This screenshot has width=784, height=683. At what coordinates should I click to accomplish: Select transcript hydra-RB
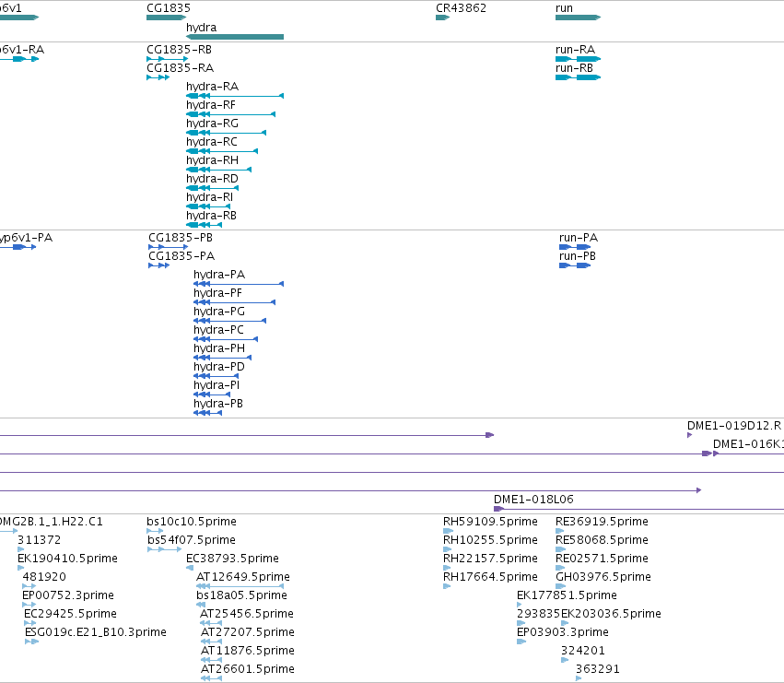[x=211, y=217]
